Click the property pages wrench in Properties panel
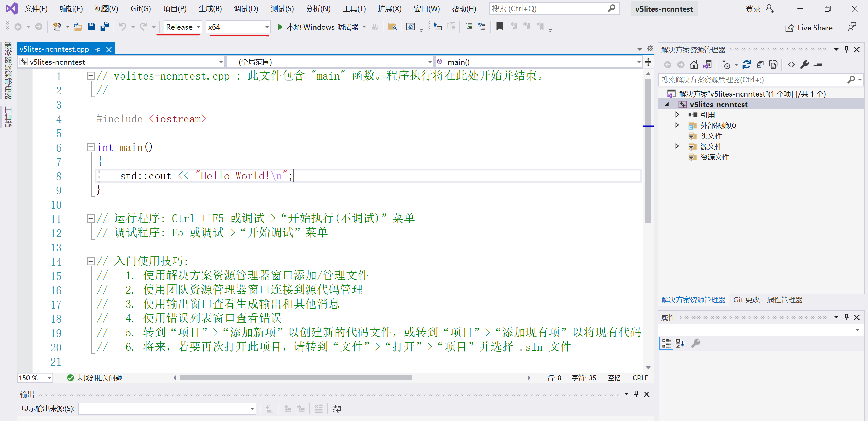This screenshot has width=868, height=421. pyautogui.click(x=695, y=343)
